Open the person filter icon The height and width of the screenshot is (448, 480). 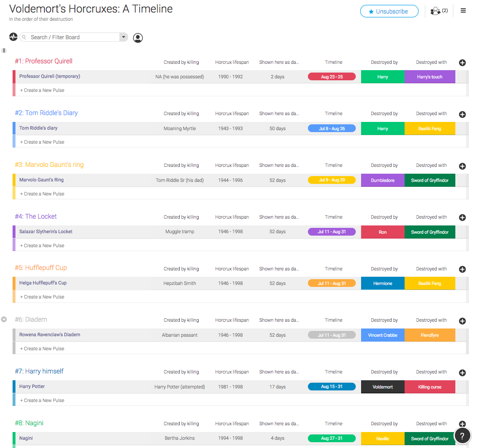[138, 38]
